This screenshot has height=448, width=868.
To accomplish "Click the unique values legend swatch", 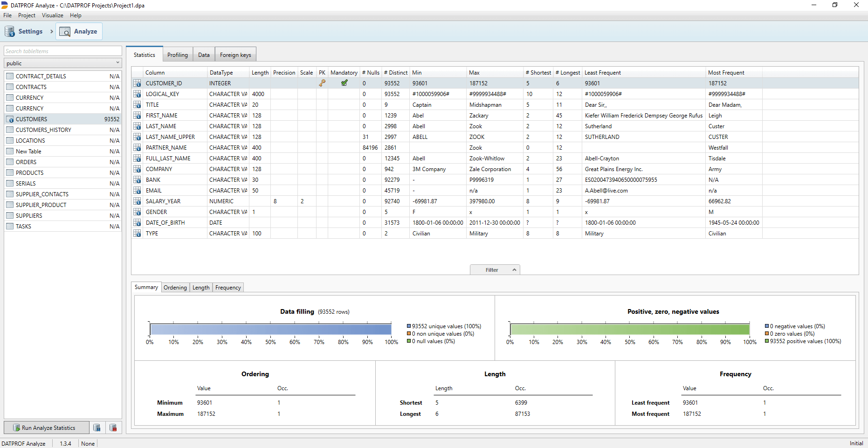I will pyautogui.click(x=409, y=326).
